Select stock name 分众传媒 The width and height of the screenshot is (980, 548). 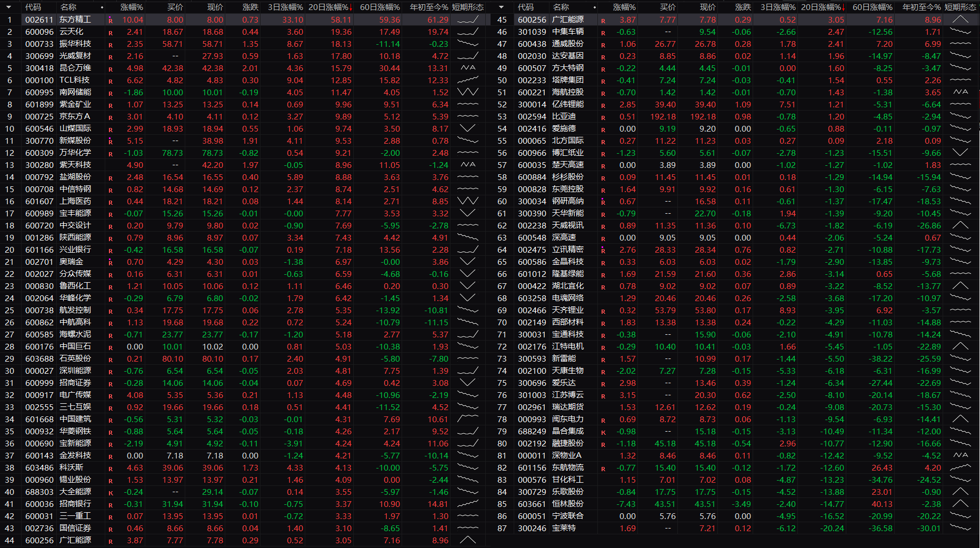[75, 274]
